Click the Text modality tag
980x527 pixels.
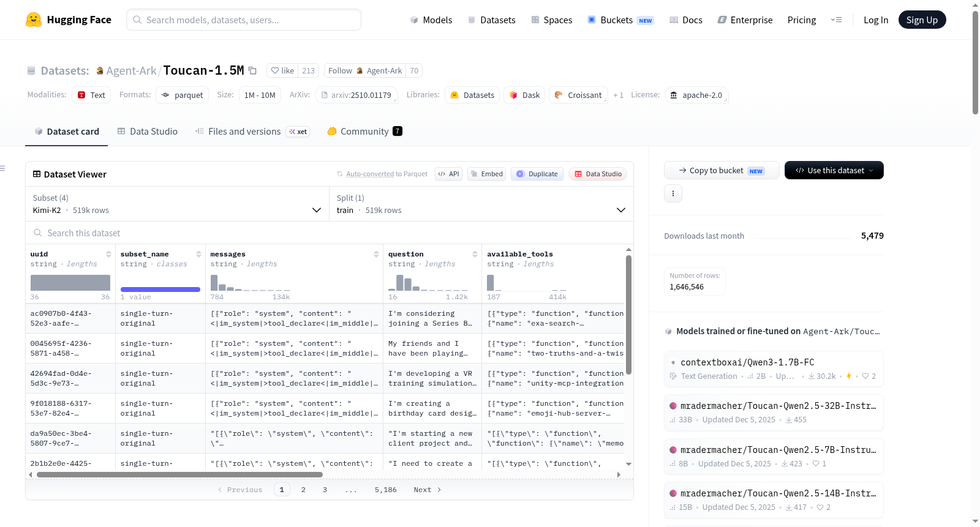click(x=91, y=95)
